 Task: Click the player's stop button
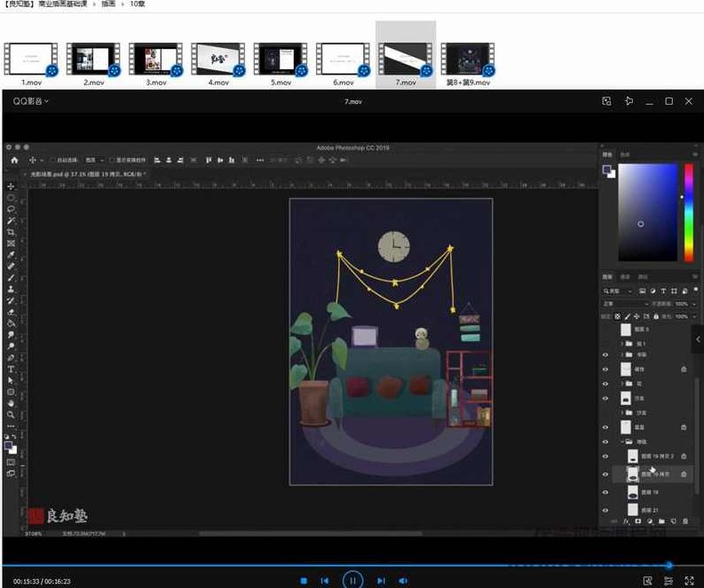click(304, 580)
